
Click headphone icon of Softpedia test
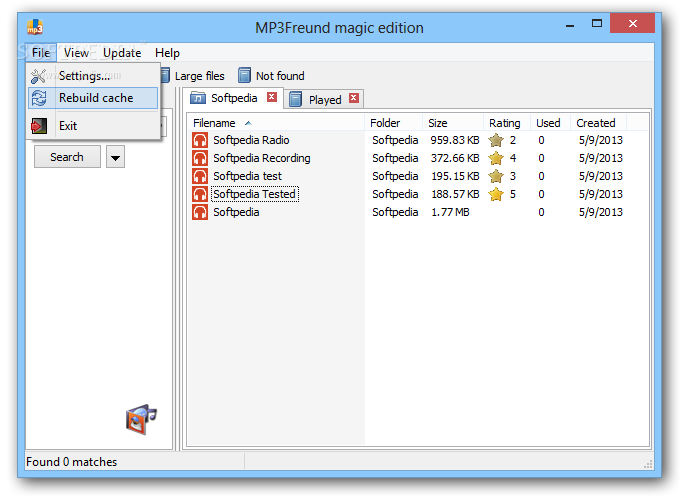click(200, 176)
